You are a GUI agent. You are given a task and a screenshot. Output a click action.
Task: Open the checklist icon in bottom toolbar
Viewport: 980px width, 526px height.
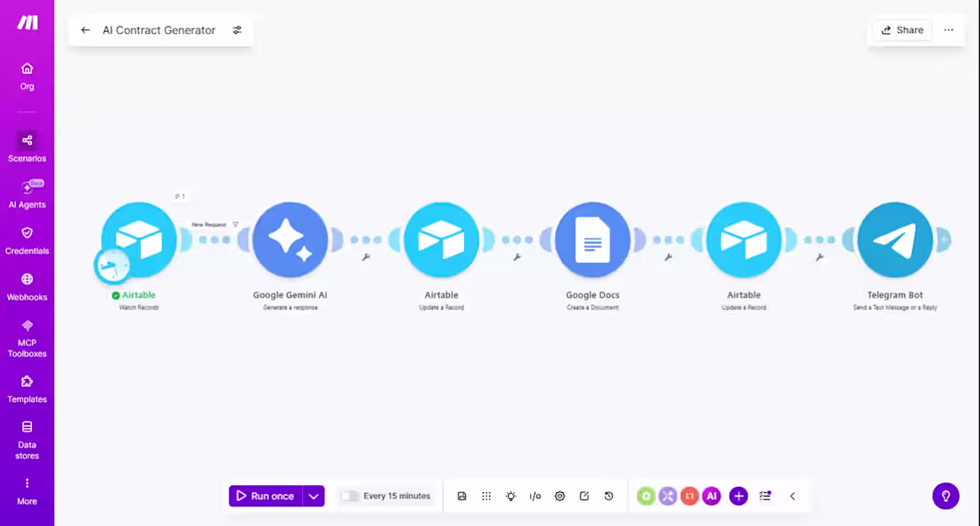pos(765,496)
